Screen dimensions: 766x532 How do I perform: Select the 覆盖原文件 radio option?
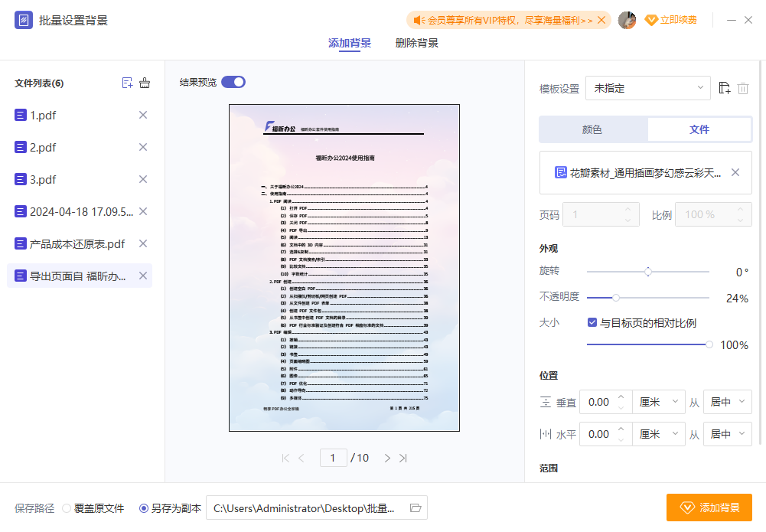tap(67, 508)
